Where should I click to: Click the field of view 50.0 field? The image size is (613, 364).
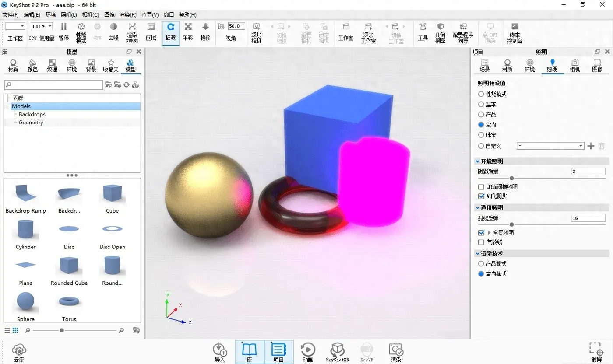(236, 26)
